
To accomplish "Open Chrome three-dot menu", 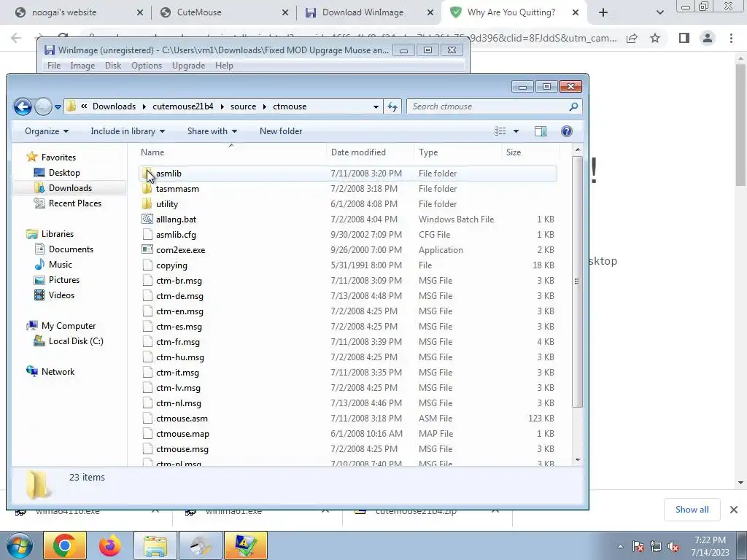I will point(731,38).
